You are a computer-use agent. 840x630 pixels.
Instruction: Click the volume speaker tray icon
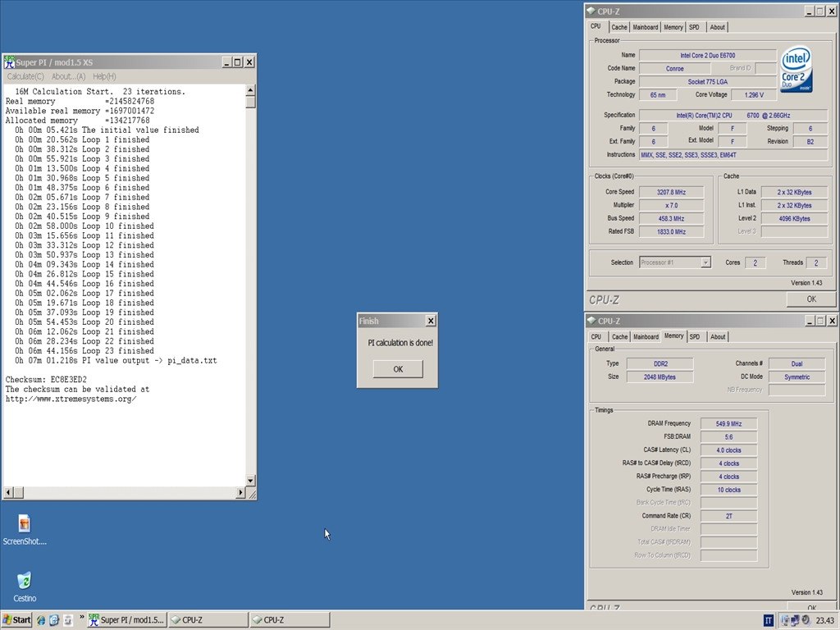coord(806,621)
